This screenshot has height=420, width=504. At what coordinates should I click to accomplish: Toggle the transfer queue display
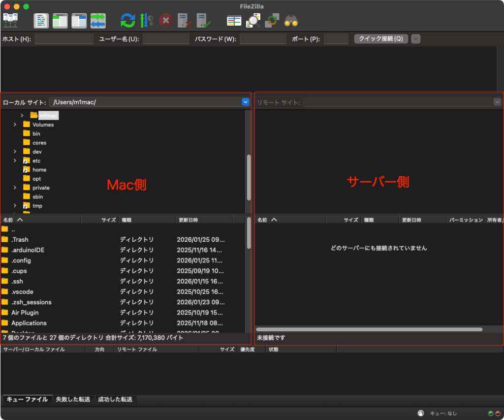click(x=98, y=21)
